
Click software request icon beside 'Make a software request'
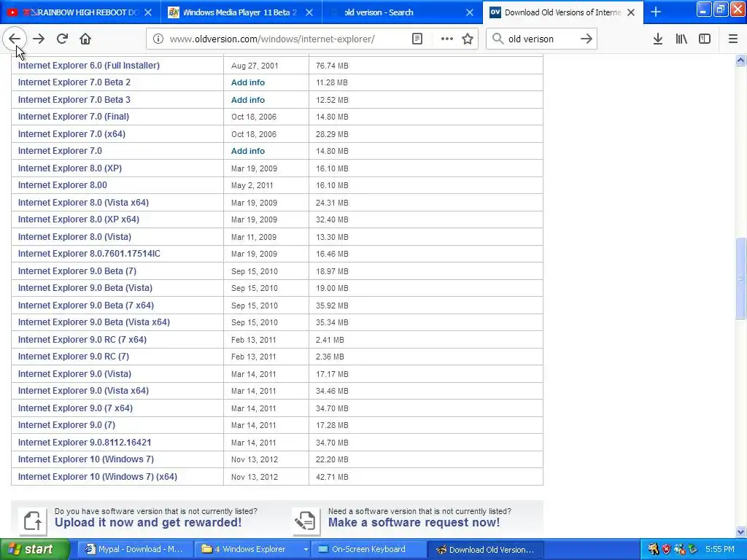click(x=306, y=520)
